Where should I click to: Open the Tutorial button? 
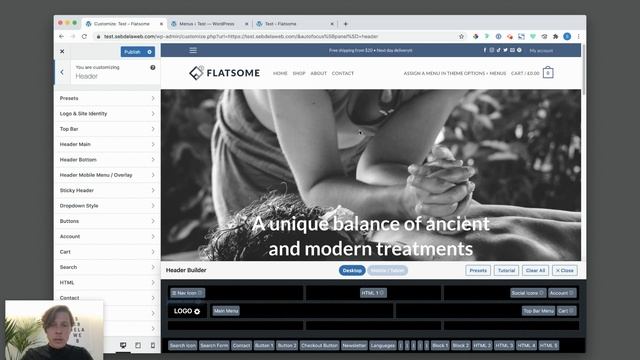click(506, 270)
